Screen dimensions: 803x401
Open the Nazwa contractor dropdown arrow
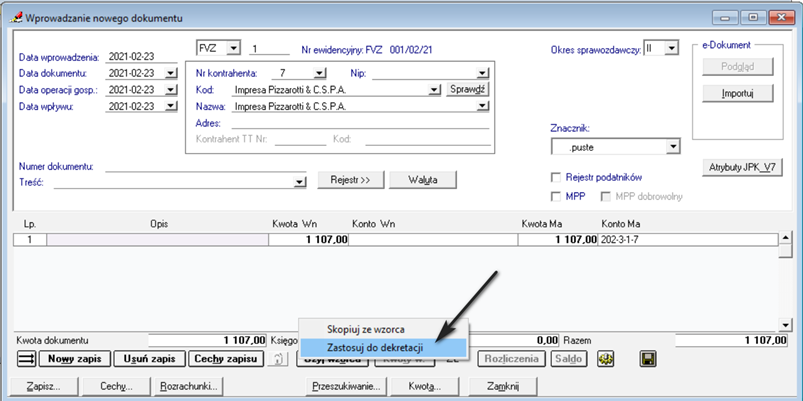click(x=482, y=107)
